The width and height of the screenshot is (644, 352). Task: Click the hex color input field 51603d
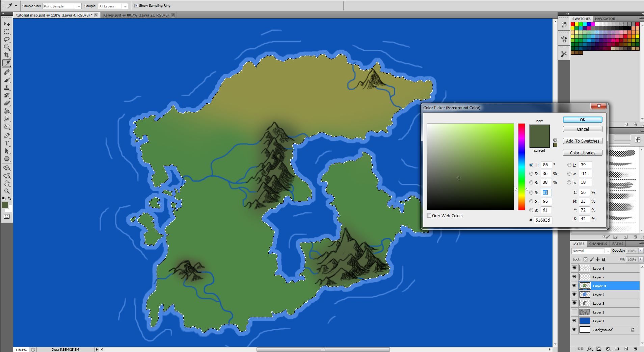[542, 220]
